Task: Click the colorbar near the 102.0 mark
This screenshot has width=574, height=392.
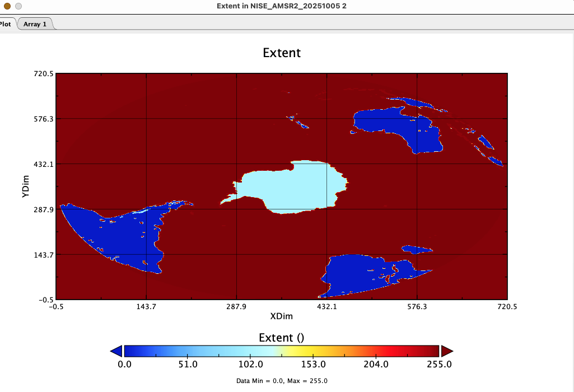Action: pos(251,351)
